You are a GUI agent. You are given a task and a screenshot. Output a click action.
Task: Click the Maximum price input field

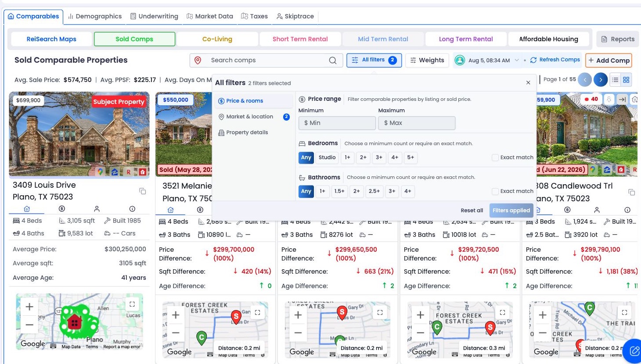pos(417,123)
